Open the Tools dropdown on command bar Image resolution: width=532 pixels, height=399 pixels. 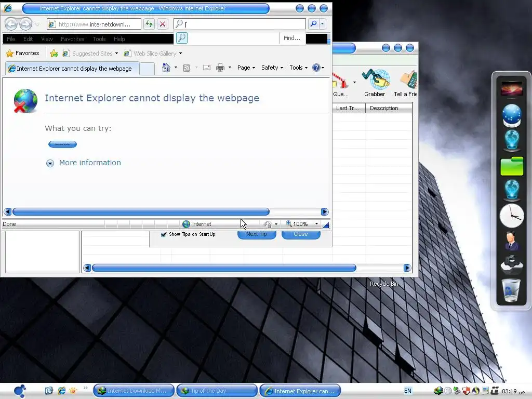tap(299, 68)
